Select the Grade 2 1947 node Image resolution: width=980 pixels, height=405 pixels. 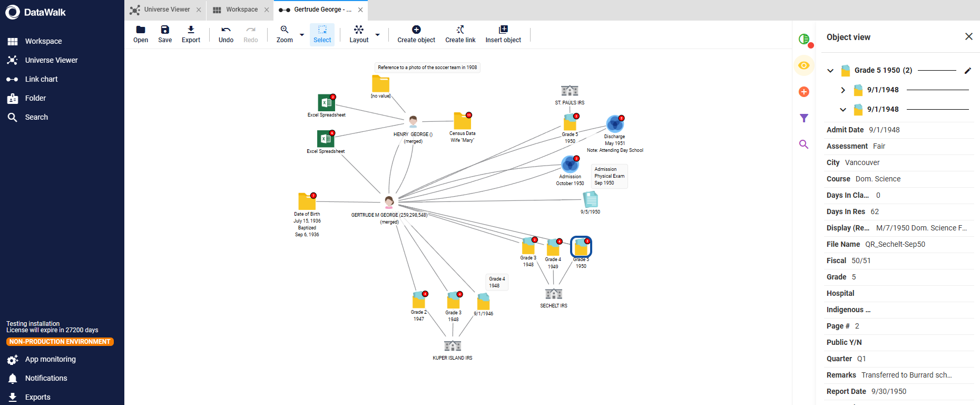pyautogui.click(x=419, y=300)
